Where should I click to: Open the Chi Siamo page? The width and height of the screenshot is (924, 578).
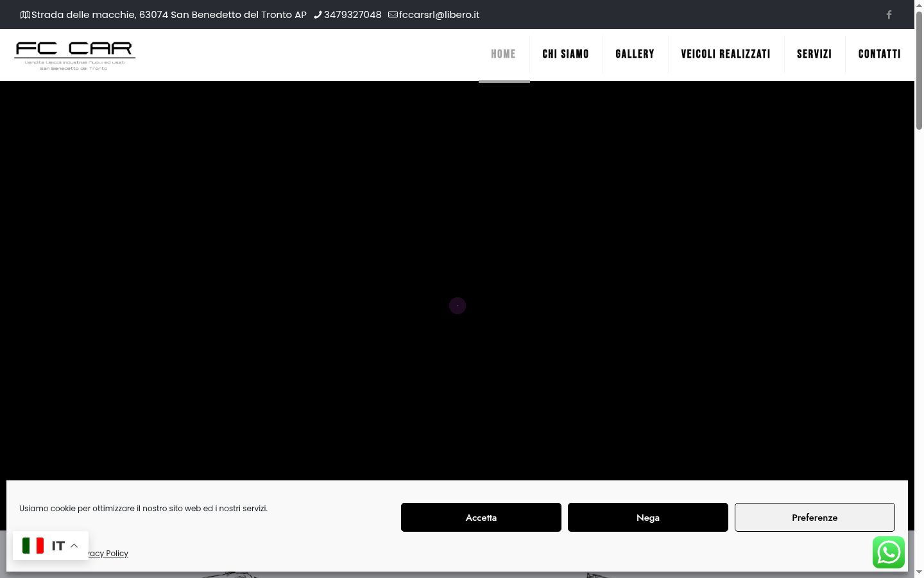[565, 54]
